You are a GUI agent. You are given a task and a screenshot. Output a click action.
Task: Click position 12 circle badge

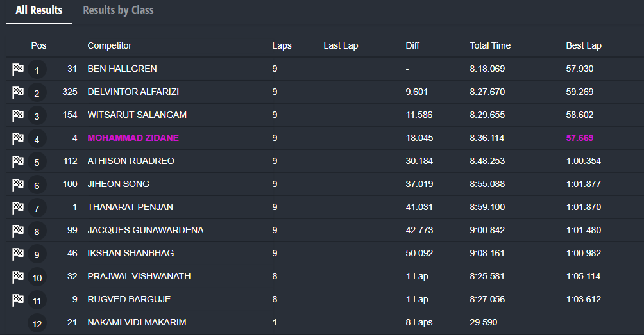click(37, 323)
